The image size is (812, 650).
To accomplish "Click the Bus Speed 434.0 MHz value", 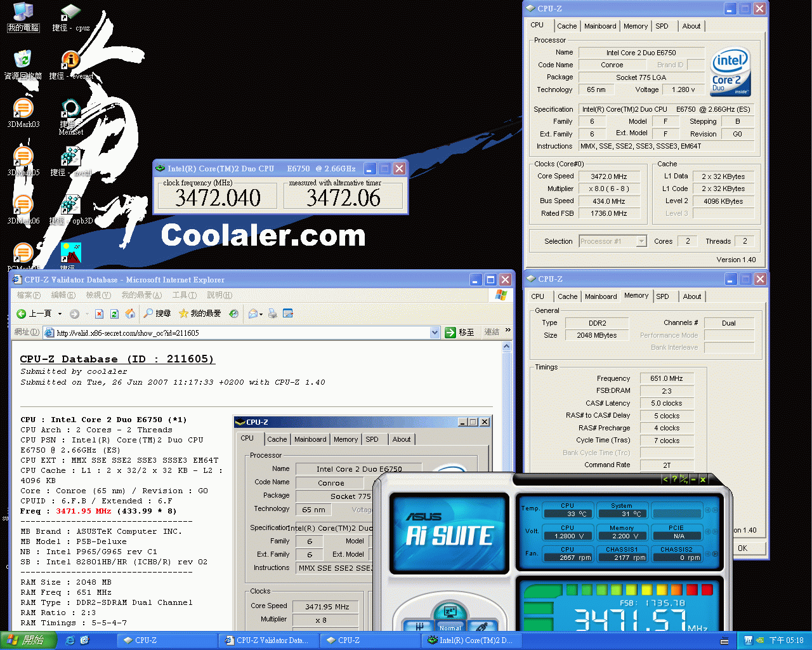I will (x=609, y=201).
